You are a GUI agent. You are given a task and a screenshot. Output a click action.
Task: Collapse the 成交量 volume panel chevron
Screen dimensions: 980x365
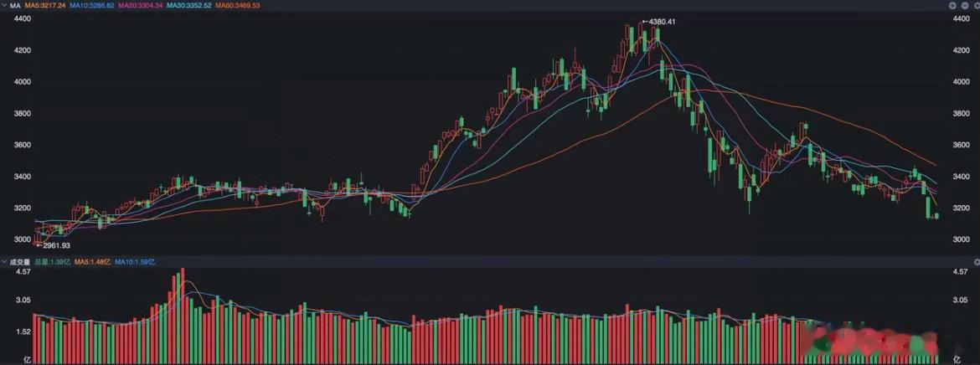pyautogui.click(x=3, y=261)
